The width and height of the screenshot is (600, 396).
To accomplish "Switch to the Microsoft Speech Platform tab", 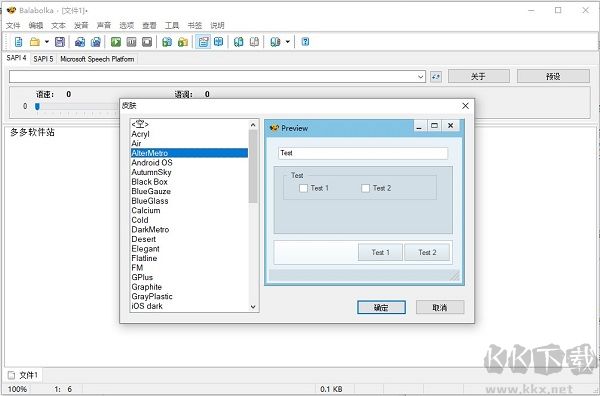I will (x=97, y=59).
